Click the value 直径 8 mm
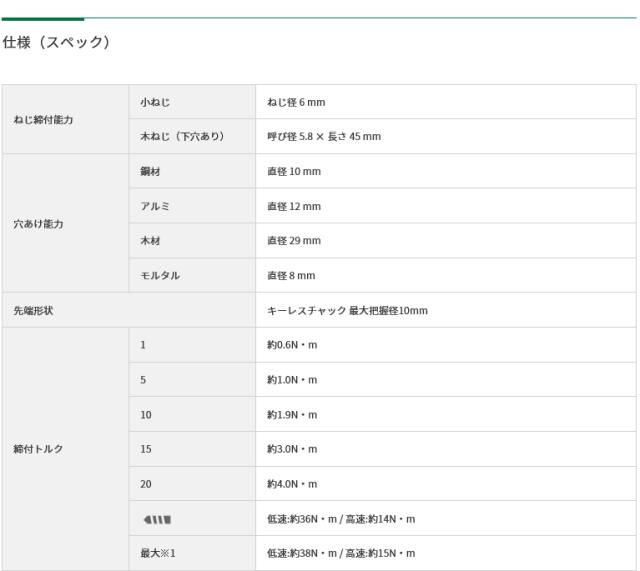 291,276
